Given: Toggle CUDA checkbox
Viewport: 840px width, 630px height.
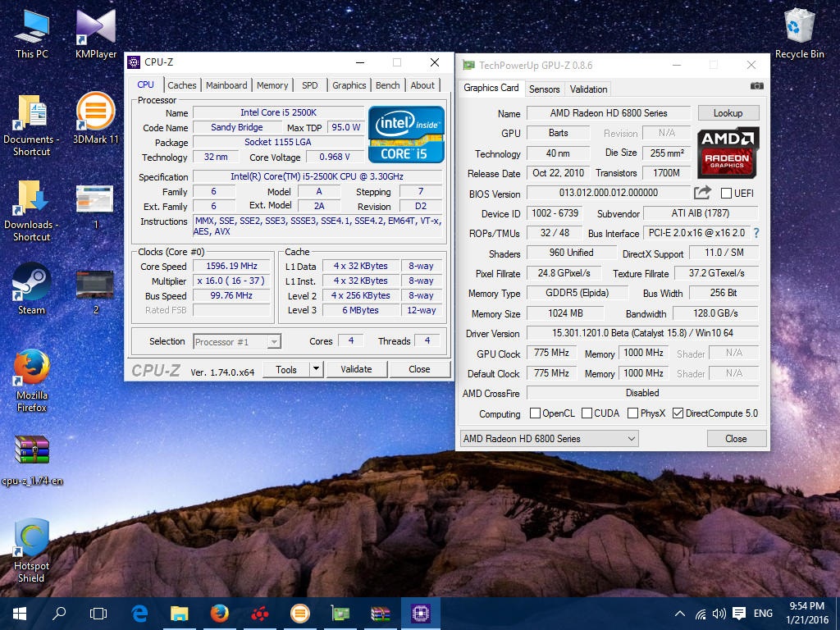Looking at the screenshot, I should pos(587,413).
